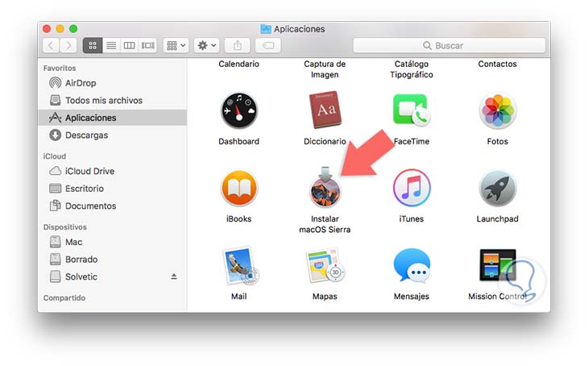This screenshot has width=588, height=366.
Task: Click the Mensajes speech bubble icon
Action: point(412,265)
